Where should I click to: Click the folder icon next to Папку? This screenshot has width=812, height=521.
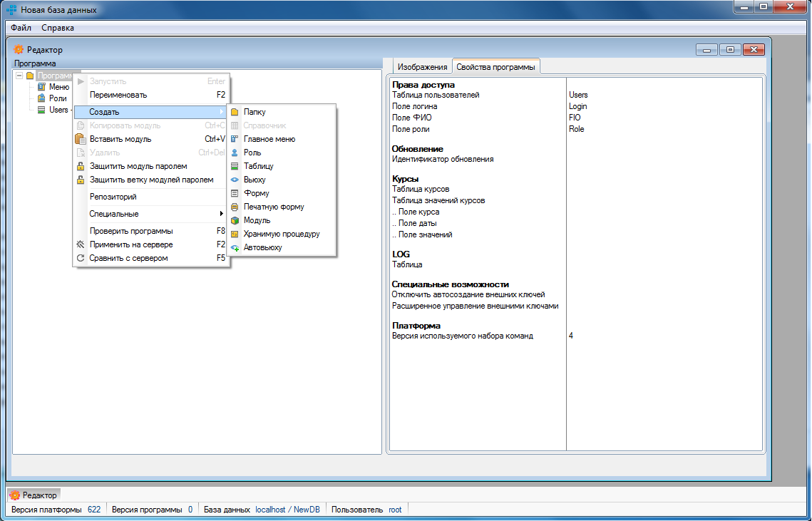(x=235, y=112)
